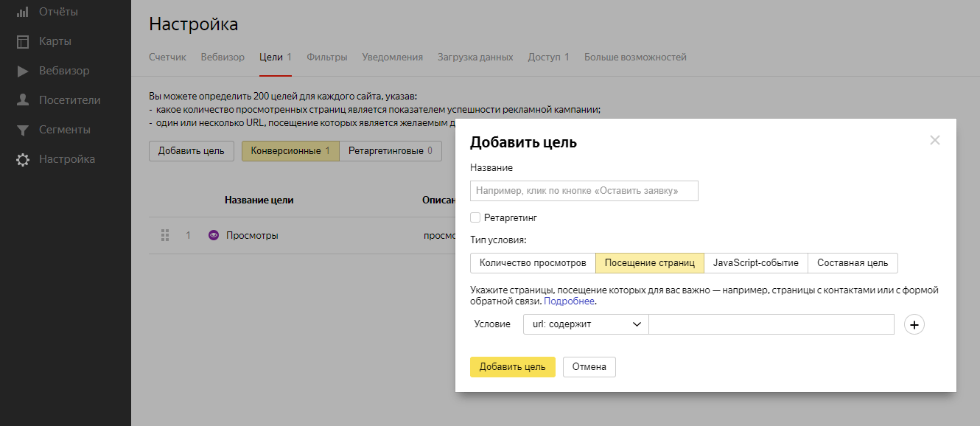Expand the url: содержит dropdown
Screen dimensions: 980x426
coord(586,324)
